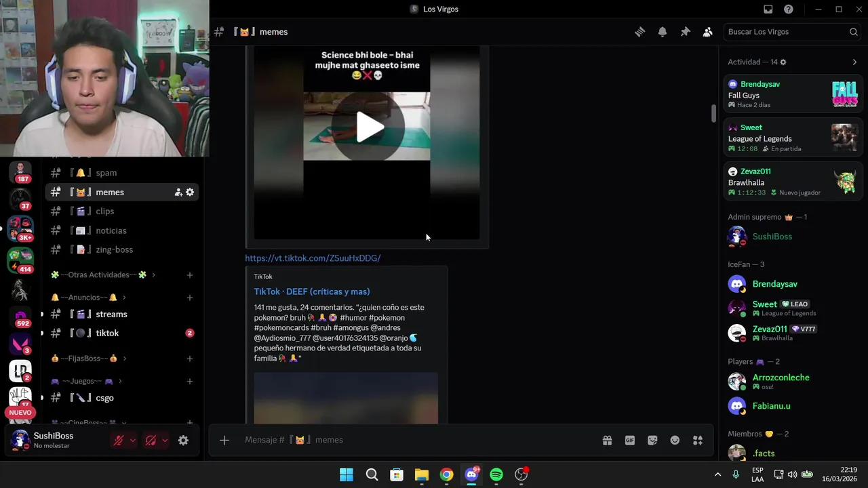The width and height of the screenshot is (868, 488).
Task: Collapse the FijasBoss category
Action: pos(89,358)
